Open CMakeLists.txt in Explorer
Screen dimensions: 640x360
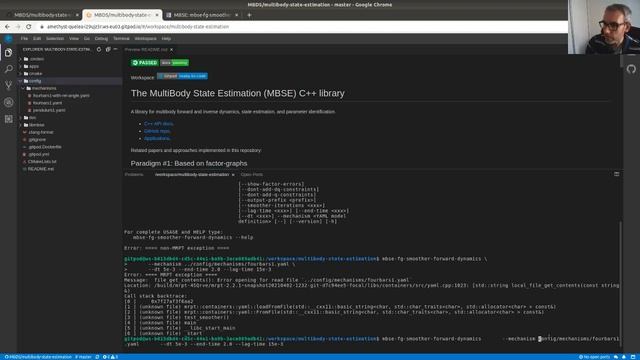[x=42, y=162]
